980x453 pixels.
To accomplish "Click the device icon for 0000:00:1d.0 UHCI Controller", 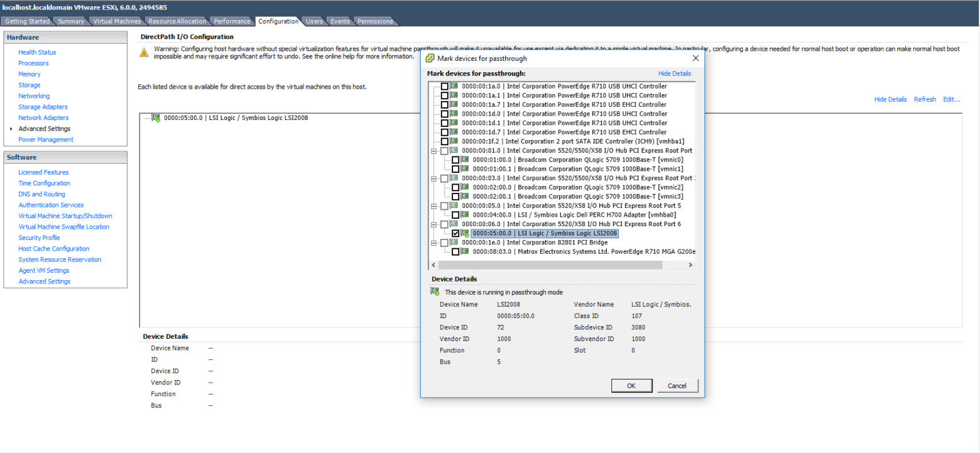I will tap(454, 114).
